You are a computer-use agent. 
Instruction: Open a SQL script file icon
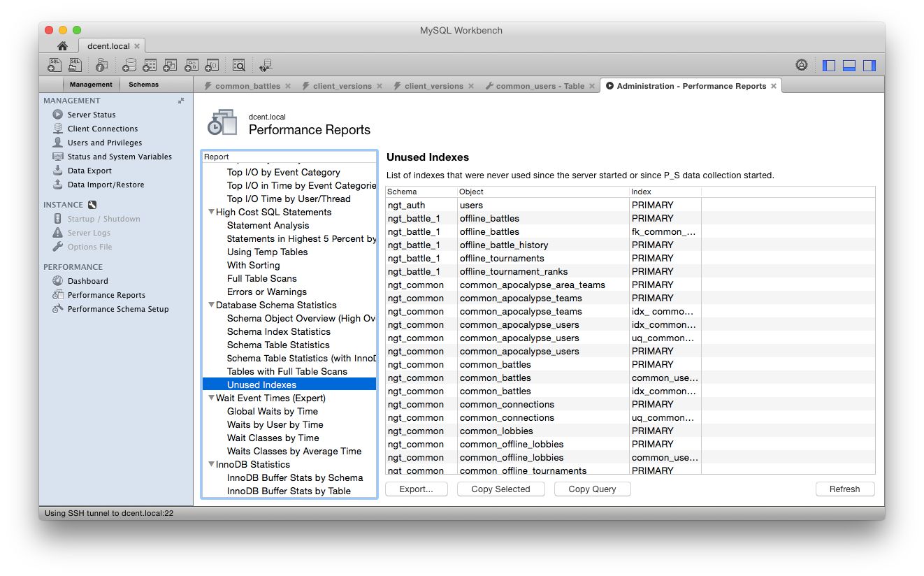pyautogui.click(x=75, y=65)
